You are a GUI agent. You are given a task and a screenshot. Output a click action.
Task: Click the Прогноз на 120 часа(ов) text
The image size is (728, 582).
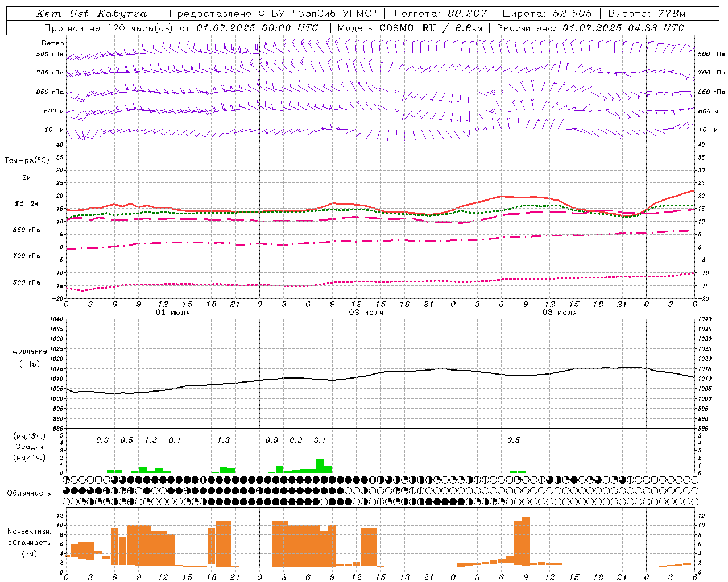(x=109, y=28)
